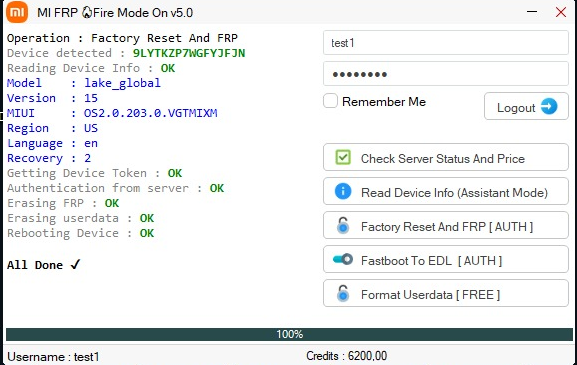Click the 'Model : lake_global' log line
The width and height of the screenshot is (577, 365).
[84, 83]
